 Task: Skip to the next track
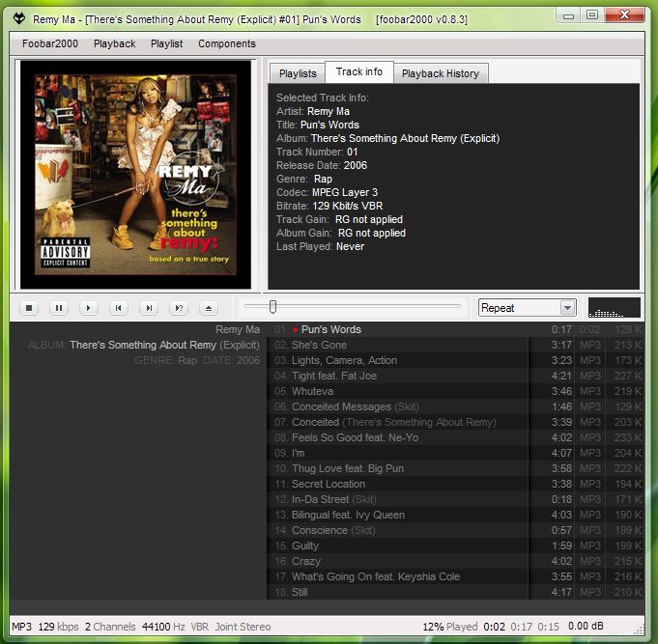click(x=149, y=308)
